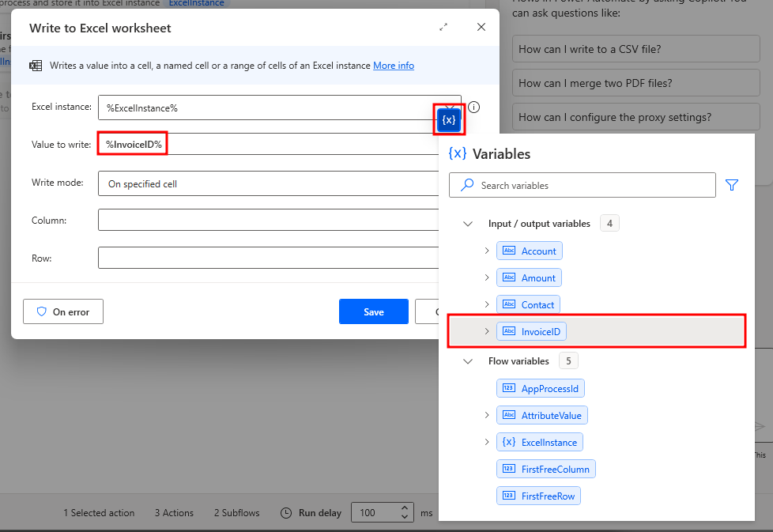Click the numeric type icon on FirstFreeColumn
Viewport: 773px width, 532px height.
(x=509, y=469)
